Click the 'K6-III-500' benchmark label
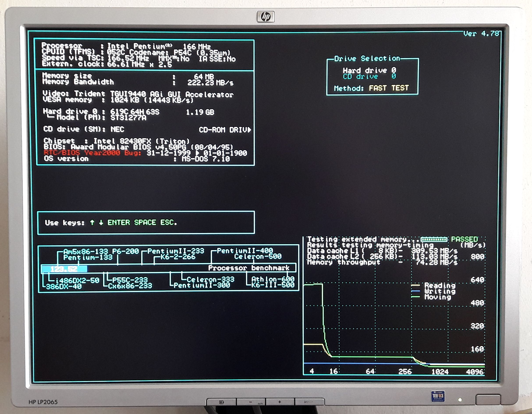This screenshot has width=532, height=414. [273, 285]
